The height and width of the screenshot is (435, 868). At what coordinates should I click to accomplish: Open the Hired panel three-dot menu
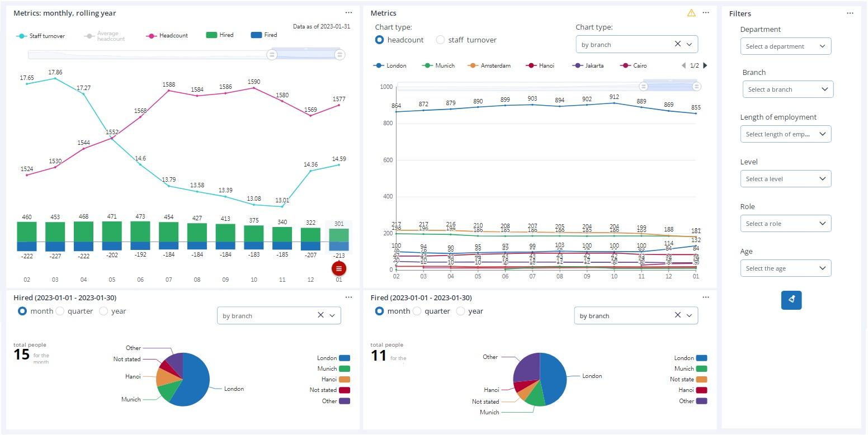(348, 297)
